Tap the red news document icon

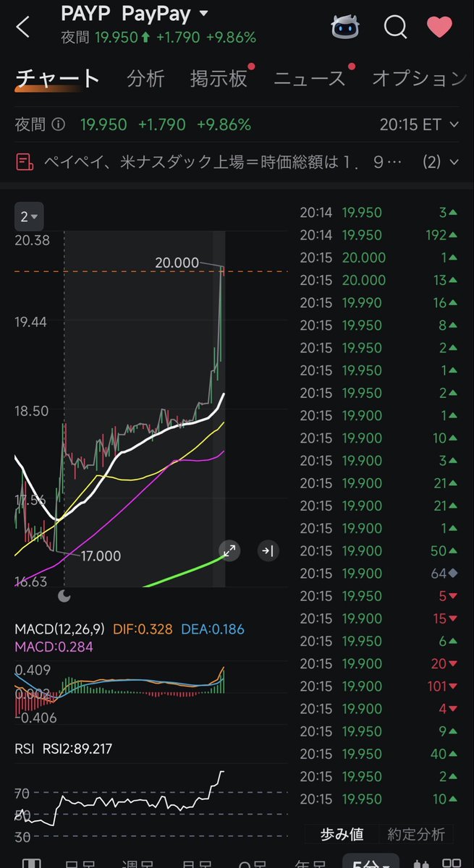(x=25, y=161)
